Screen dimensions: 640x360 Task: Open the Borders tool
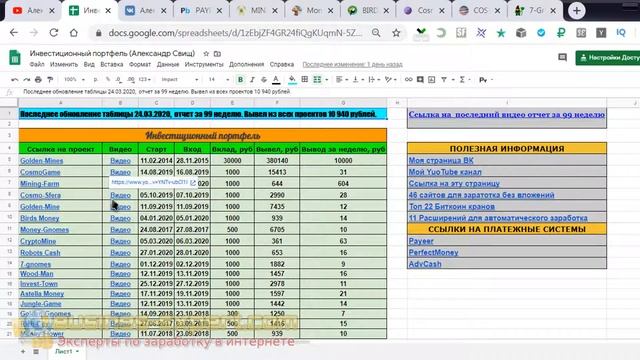pyautogui.click(x=304, y=80)
